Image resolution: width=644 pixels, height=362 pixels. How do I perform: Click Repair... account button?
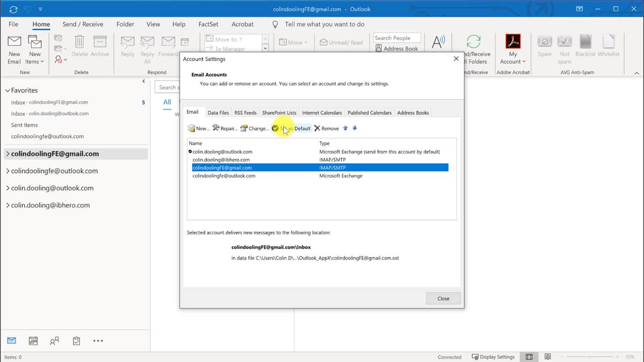[224, 128]
